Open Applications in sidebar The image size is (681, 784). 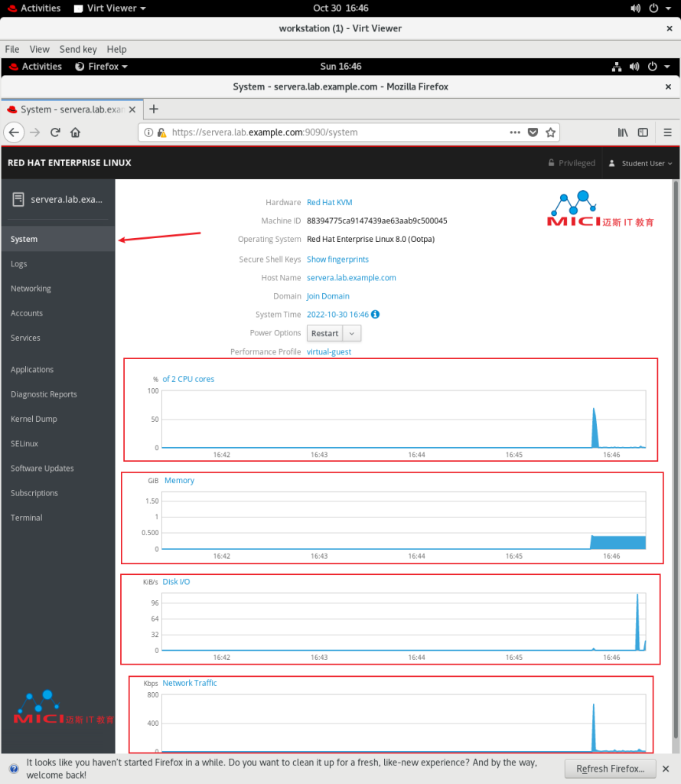pos(58,370)
